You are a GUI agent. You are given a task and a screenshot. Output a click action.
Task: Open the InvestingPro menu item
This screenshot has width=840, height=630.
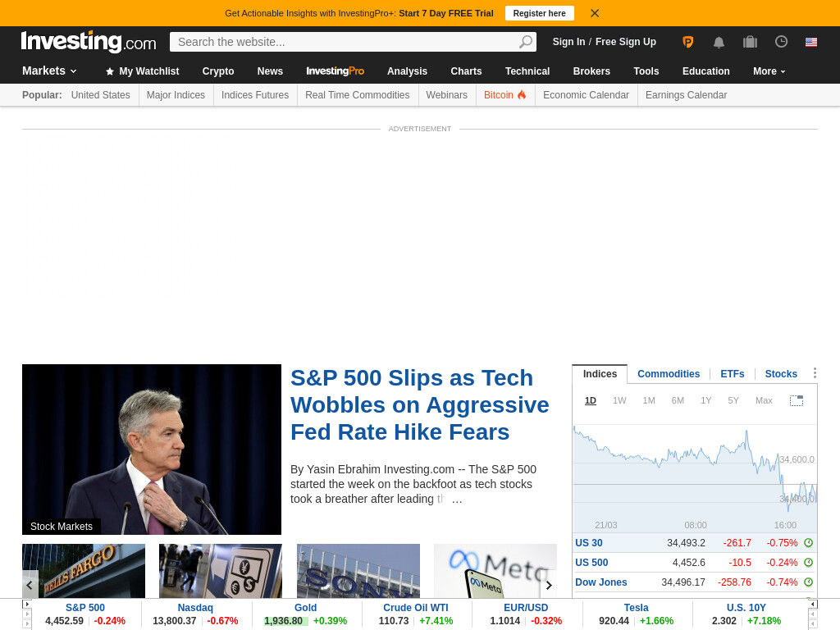335,71
